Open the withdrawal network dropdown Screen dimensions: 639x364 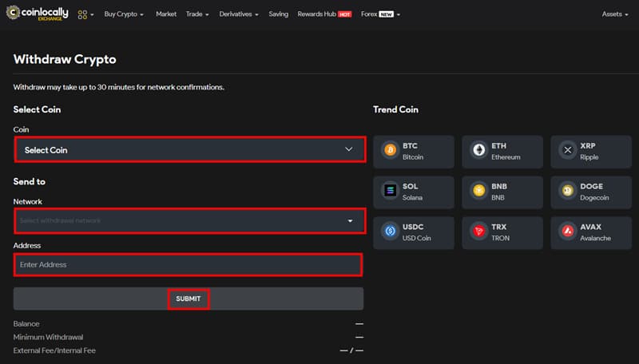tap(190, 220)
